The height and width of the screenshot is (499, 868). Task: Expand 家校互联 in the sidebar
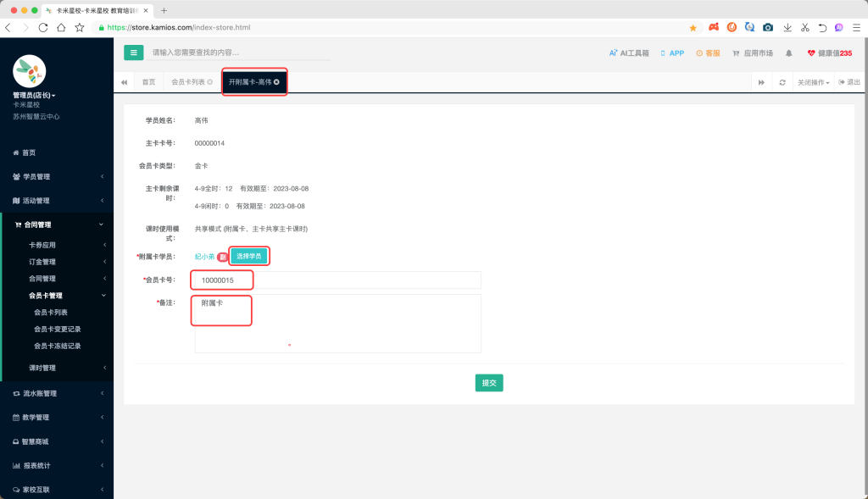pos(57,490)
